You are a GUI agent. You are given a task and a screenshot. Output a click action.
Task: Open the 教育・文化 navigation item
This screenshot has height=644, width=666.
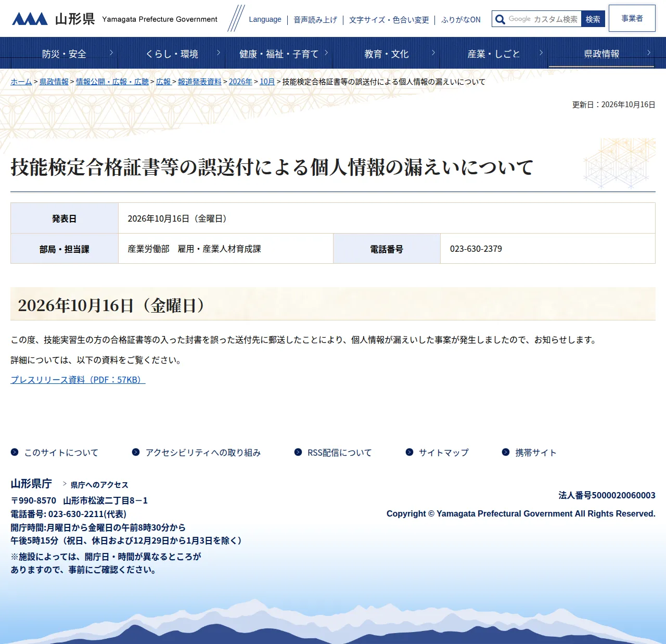(387, 54)
